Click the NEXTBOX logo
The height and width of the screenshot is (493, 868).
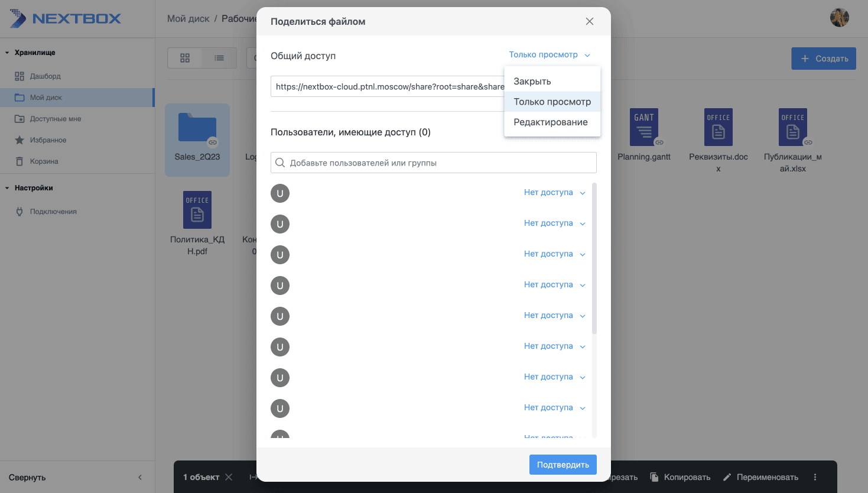point(65,19)
